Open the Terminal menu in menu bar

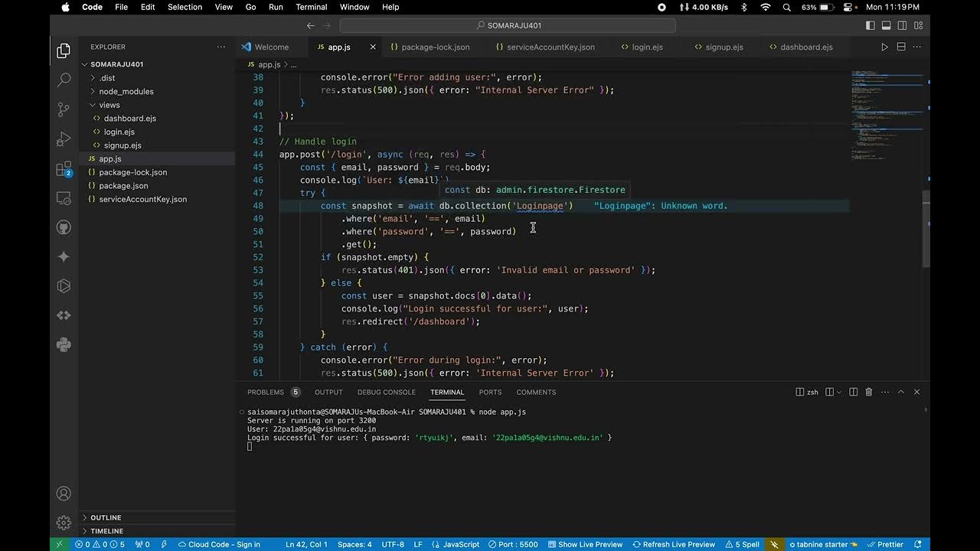pyautogui.click(x=311, y=7)
